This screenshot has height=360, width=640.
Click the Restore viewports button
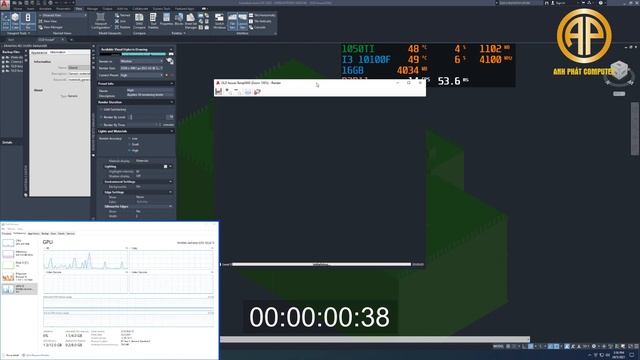point(122,27)
